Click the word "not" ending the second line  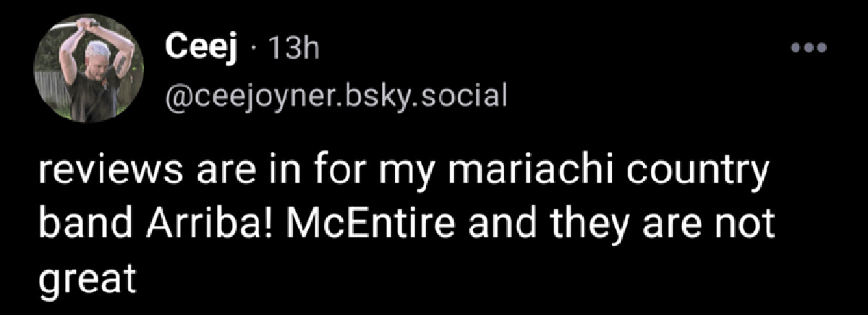749,227
